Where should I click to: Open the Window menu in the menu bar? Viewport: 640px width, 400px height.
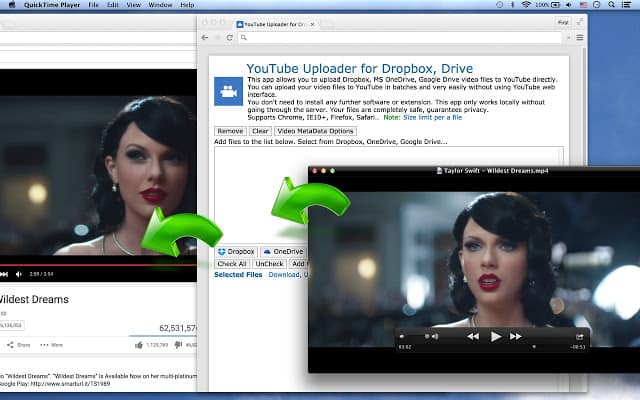click(159, 5)
